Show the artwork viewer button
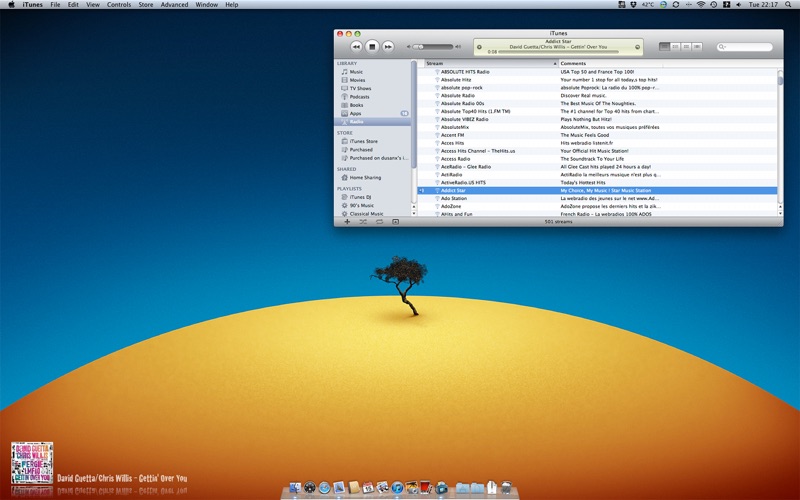 tap(395, 222)
